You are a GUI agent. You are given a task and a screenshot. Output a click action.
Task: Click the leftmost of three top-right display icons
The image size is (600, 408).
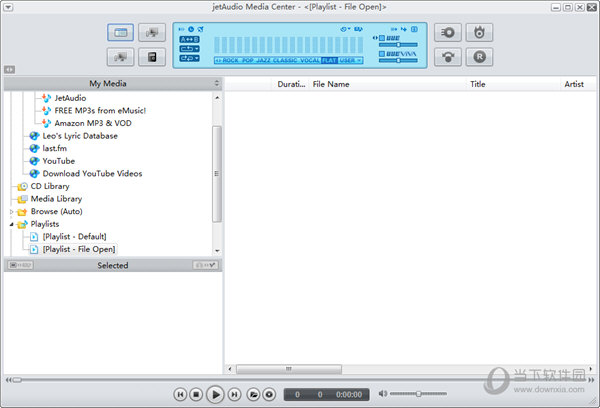tap(394, 29)
